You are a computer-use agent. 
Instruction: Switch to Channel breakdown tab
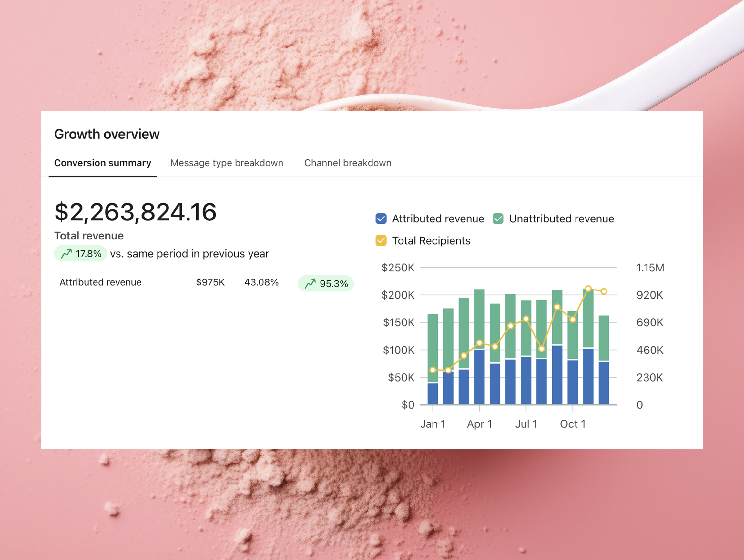[x=347, y=163]
